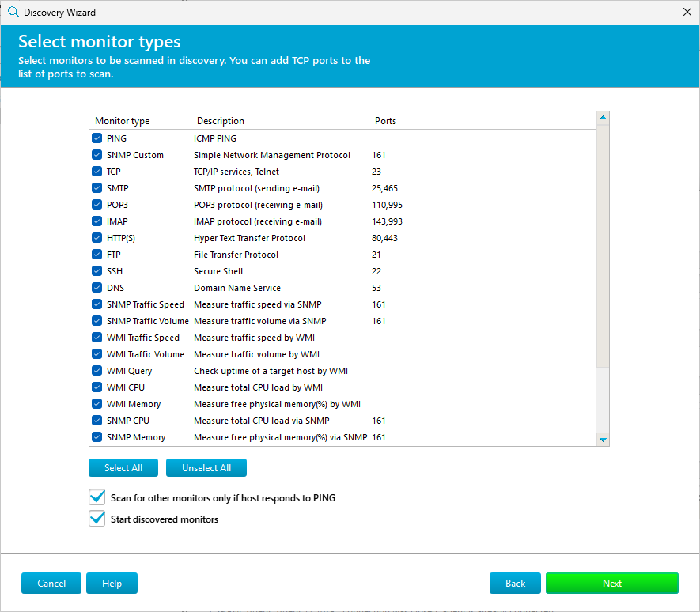Proceed with the green Next button
This screenshot has width=700, height=612.
pos(612,583)
